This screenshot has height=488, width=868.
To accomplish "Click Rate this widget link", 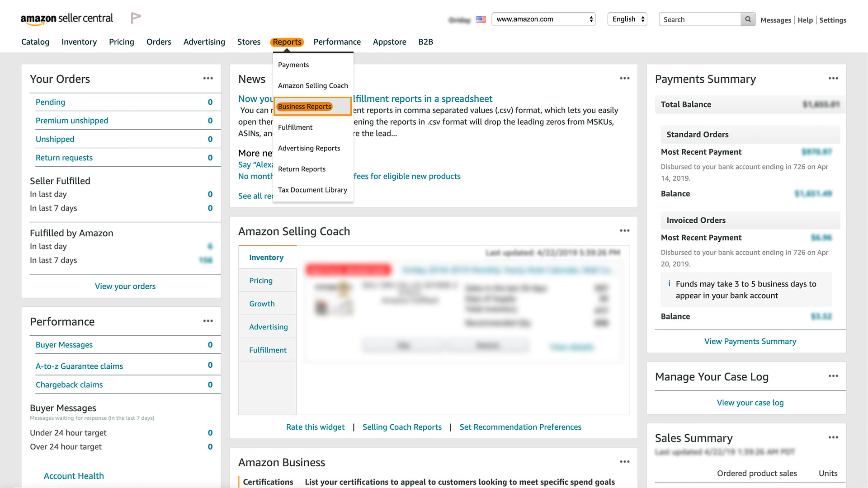I will coord(315,427).
